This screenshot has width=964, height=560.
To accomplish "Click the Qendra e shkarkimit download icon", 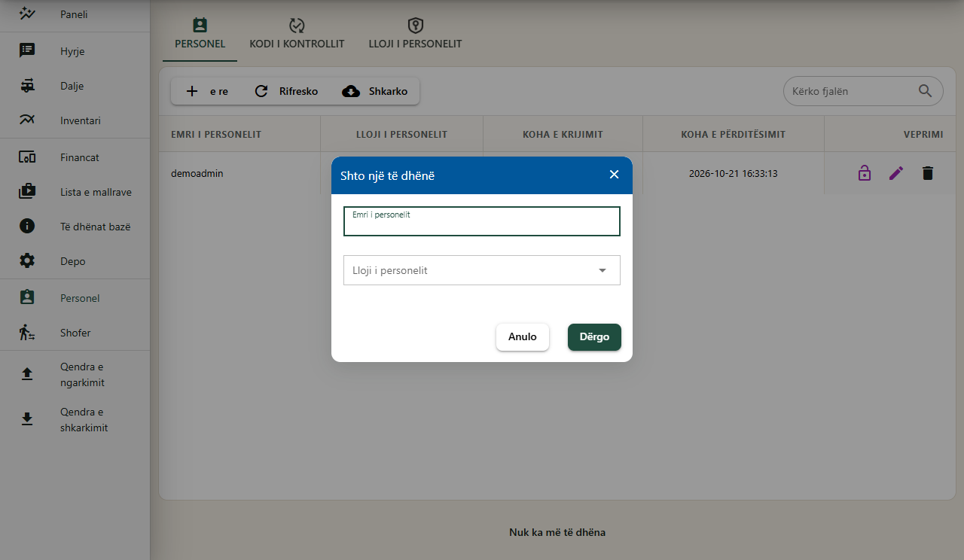I will coord(27,420).
